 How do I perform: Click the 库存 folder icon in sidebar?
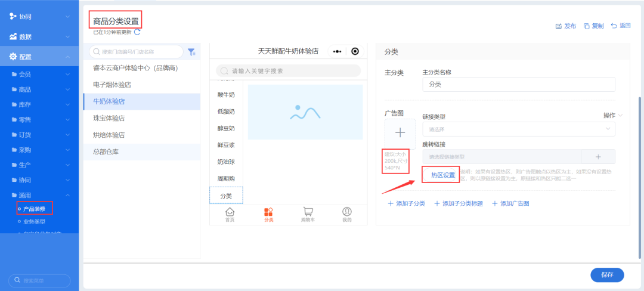click(14, 105)
